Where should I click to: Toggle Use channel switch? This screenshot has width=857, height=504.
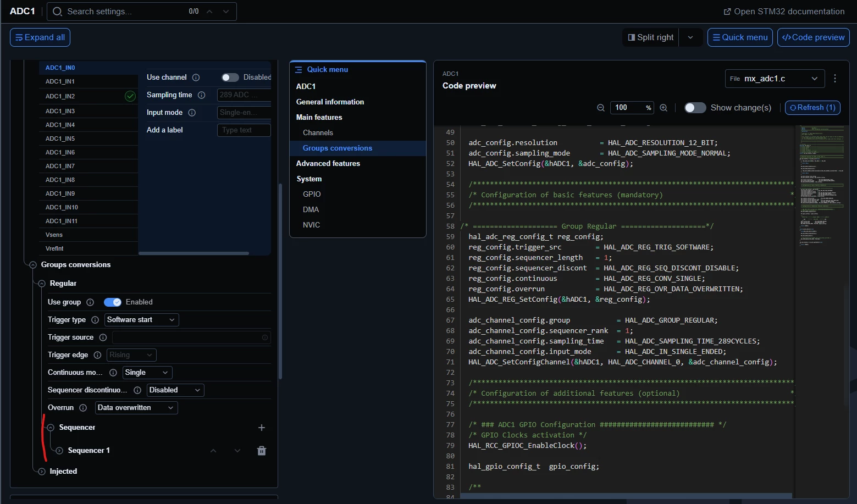(230, 77)
